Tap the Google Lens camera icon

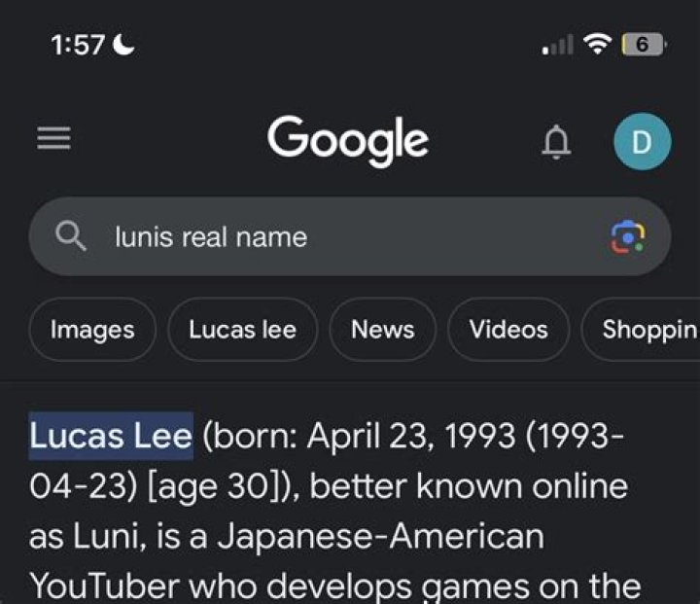pos(627,236)
